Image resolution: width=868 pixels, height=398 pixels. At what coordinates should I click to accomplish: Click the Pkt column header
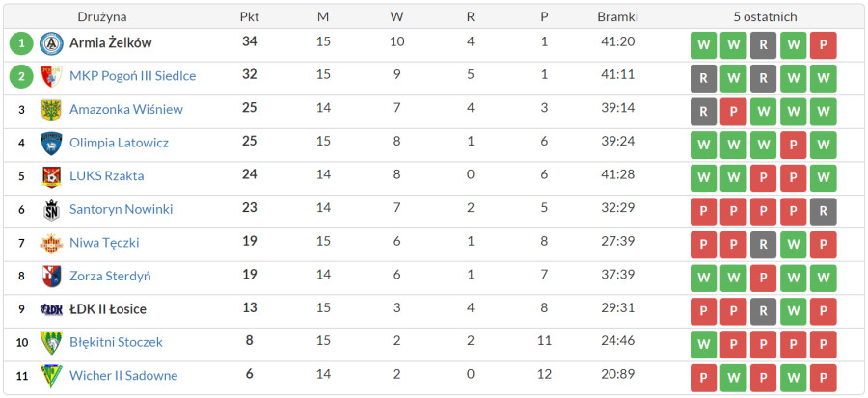point(249,17)
